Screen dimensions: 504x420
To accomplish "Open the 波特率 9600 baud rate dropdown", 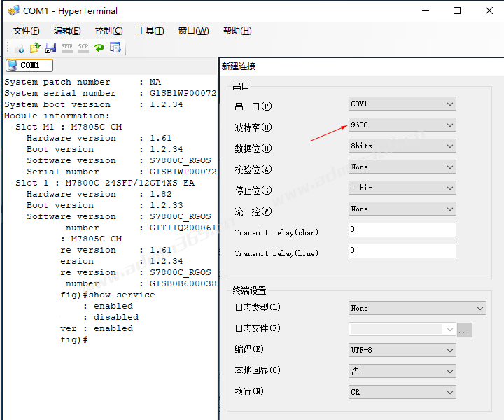I will coord(402,125).
